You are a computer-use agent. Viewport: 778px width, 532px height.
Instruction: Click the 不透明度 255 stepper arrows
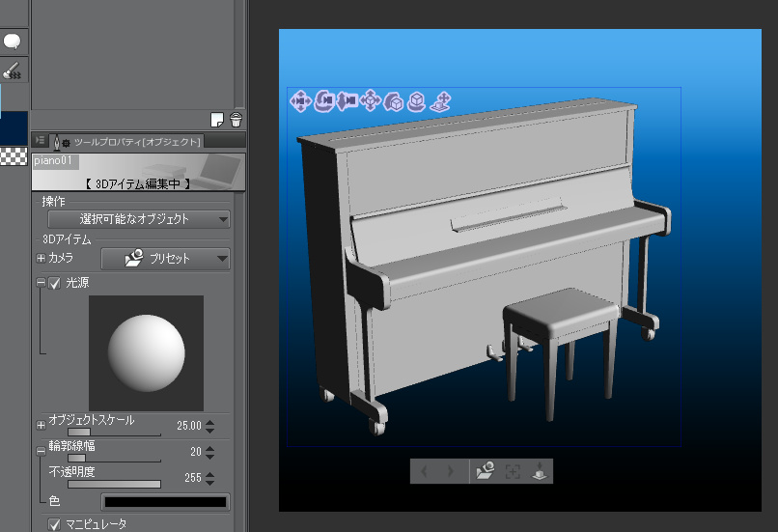[x=209, y=478]
